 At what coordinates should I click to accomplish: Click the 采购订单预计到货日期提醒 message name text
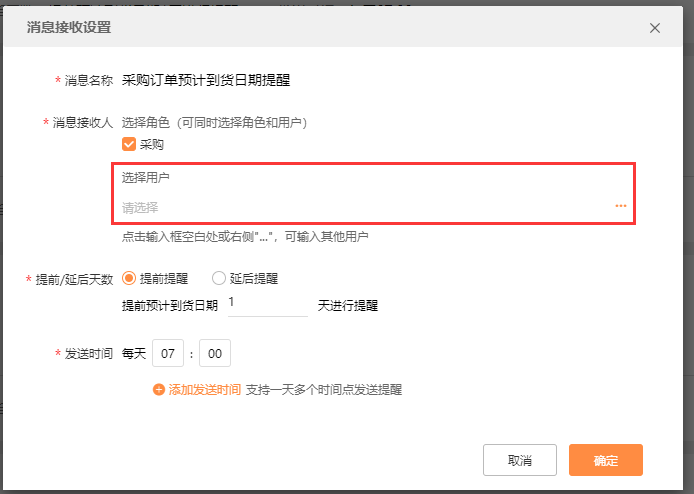click(206, 80)
